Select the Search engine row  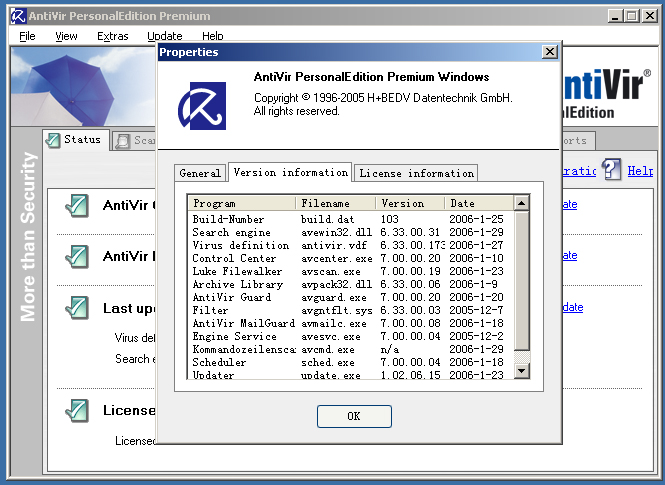[351, 232]
